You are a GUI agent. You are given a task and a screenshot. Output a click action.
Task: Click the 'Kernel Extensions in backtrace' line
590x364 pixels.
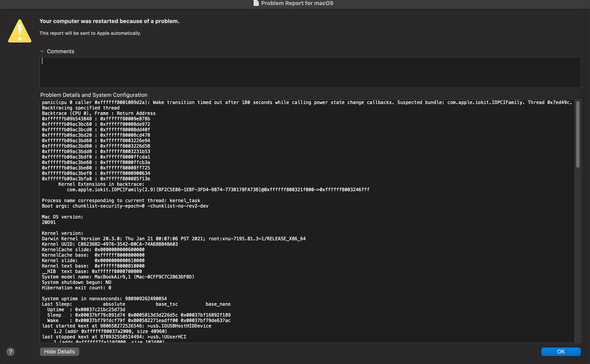pos(101,184)
